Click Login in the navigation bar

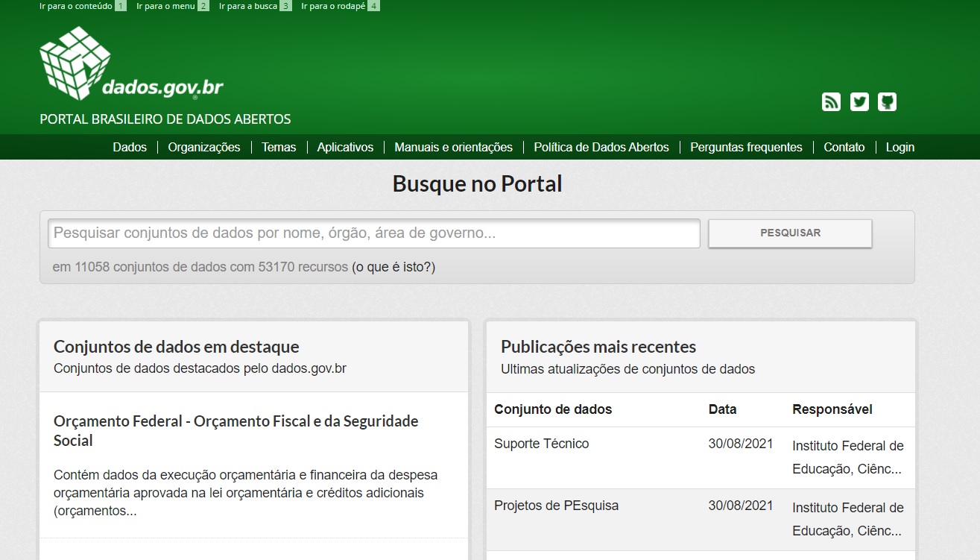click(x=900, y=148)
